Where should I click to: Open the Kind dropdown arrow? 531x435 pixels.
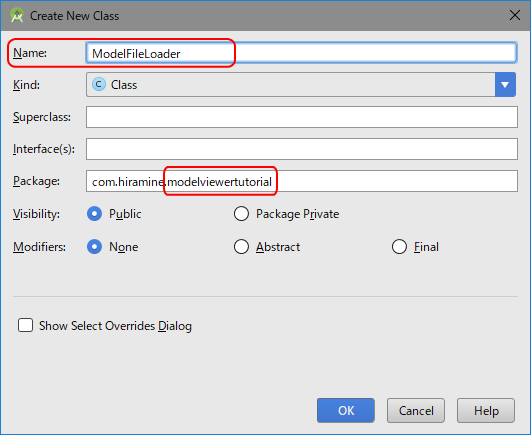point(505,84)
